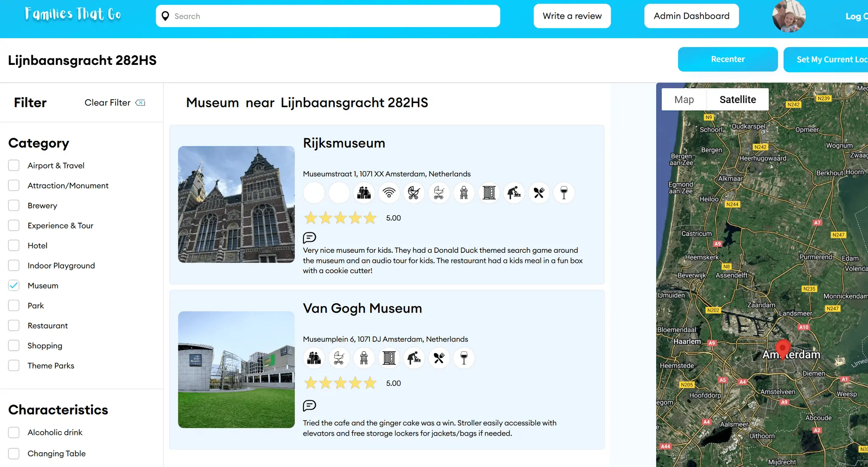This screenshot has width=868, height=467.
Task: Click the bold baby pram icon under Rijksmuseum
Action: pos(414,193)
